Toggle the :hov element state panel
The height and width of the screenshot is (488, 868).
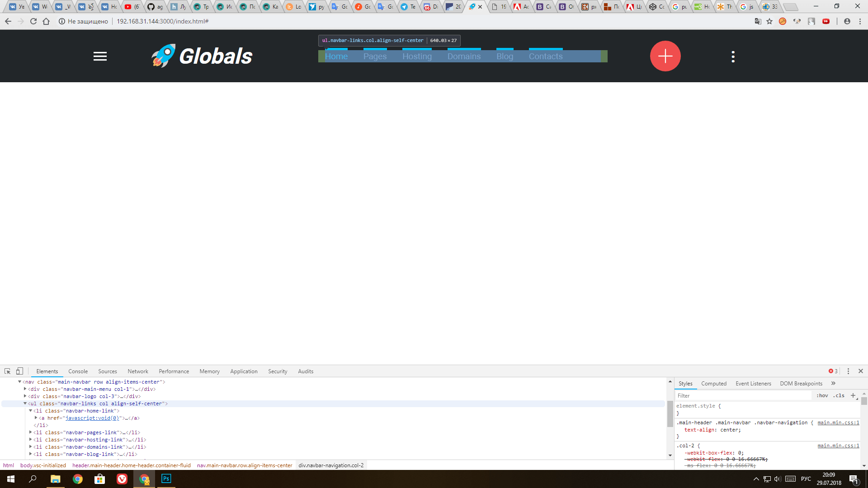pos(822,395)
